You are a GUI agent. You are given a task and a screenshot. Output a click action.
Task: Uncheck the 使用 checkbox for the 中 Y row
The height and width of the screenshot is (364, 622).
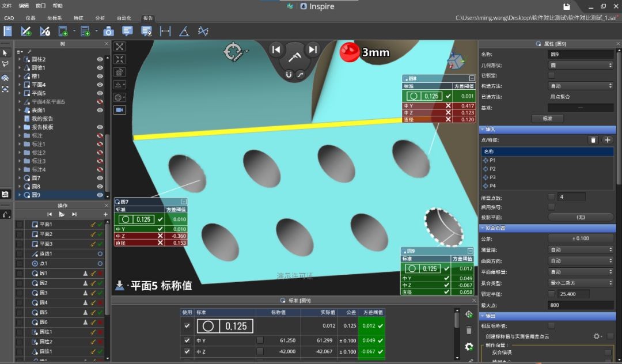[x=187, y=340]
